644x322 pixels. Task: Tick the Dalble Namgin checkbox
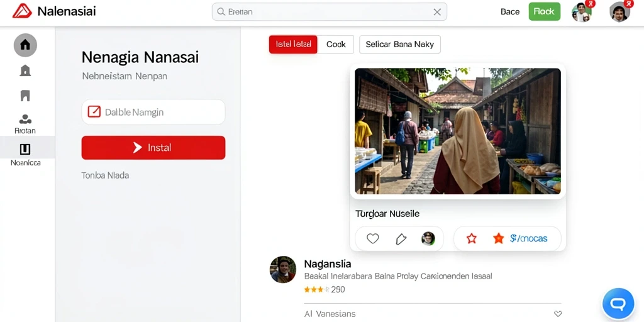(x=94, y=112)
